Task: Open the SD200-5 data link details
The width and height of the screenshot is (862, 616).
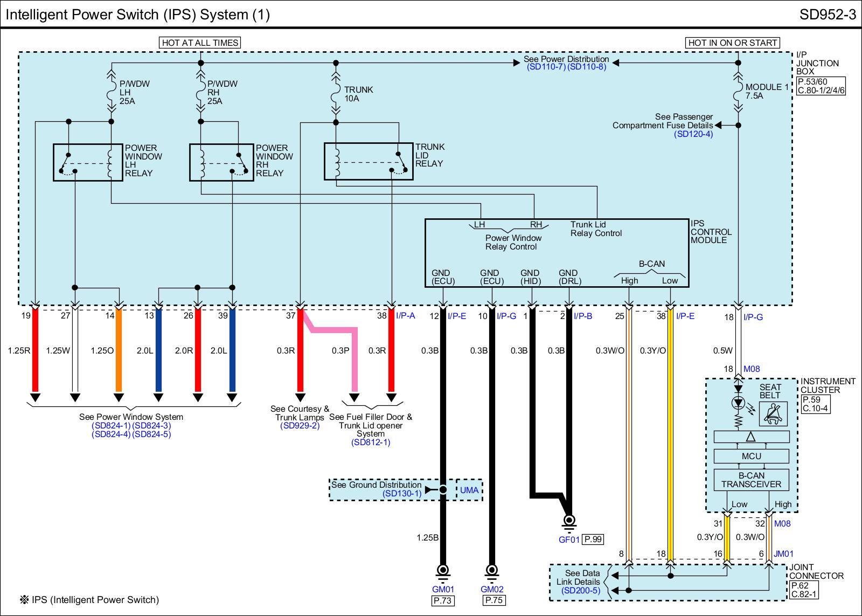Action: click(580, 591)
